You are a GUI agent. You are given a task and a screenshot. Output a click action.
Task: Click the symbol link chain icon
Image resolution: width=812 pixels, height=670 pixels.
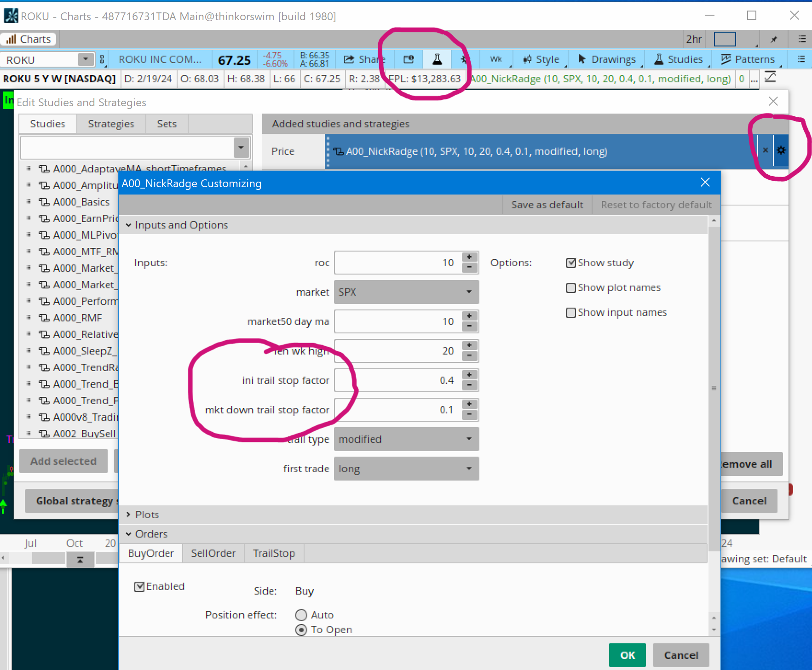pyautogui.click(x=102, y=60)
